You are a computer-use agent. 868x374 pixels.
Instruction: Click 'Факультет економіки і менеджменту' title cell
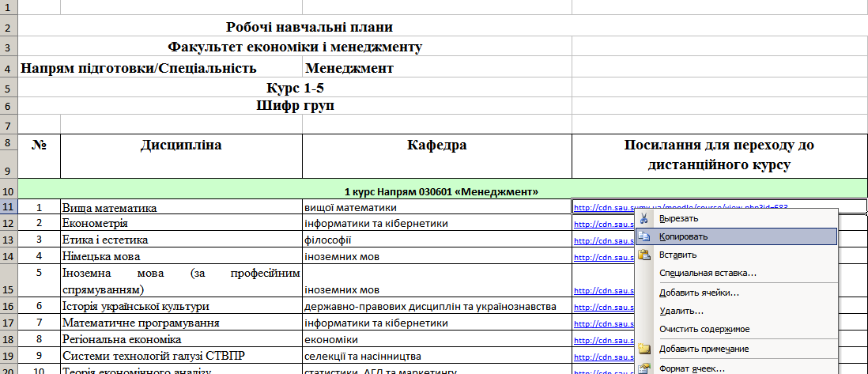click(295, 47)
